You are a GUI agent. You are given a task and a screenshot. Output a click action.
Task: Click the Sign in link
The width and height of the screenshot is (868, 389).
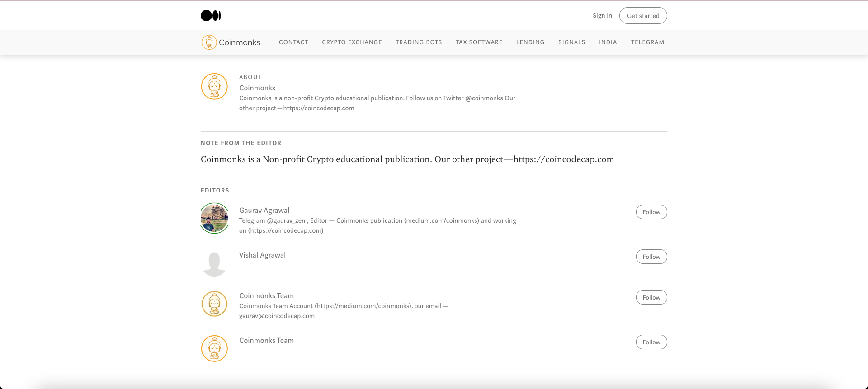click(602, 15)
